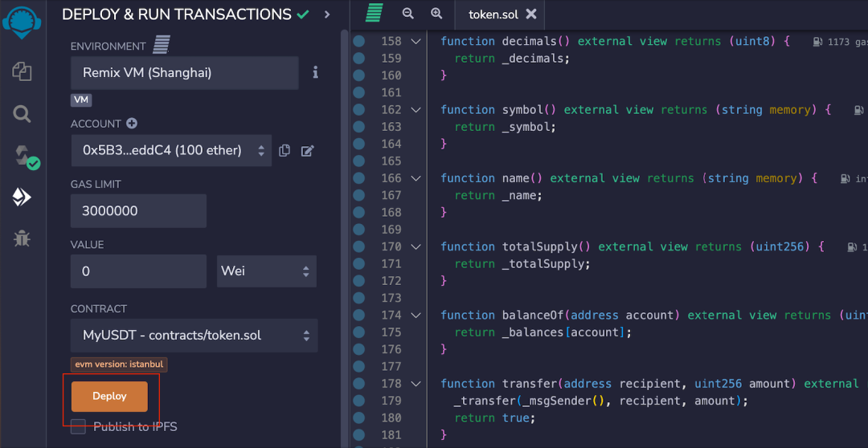The height and width of the screenshot is (448, 868).
Task: Click the evm version: istanbul badge
Action: pos(119,365)
